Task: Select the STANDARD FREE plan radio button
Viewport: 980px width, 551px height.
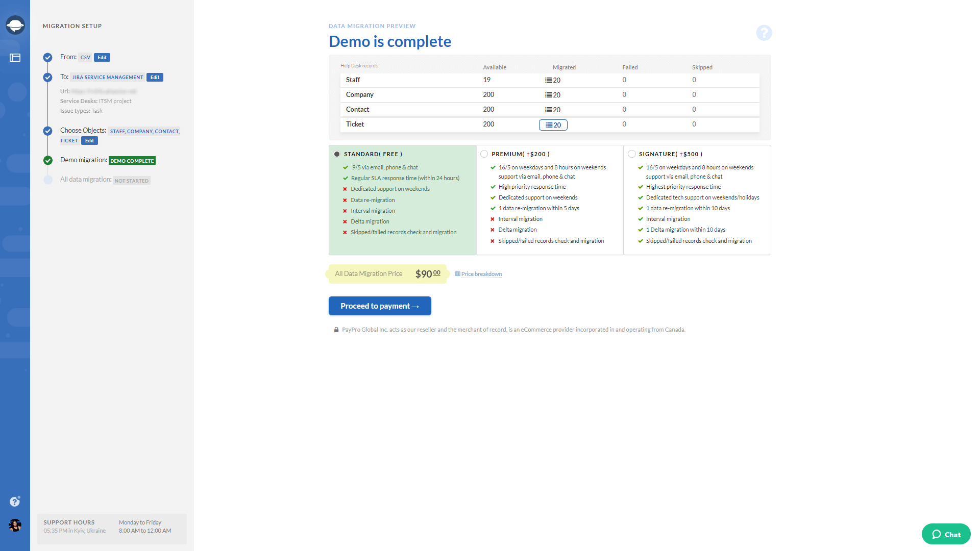Action: coord(336,154)
